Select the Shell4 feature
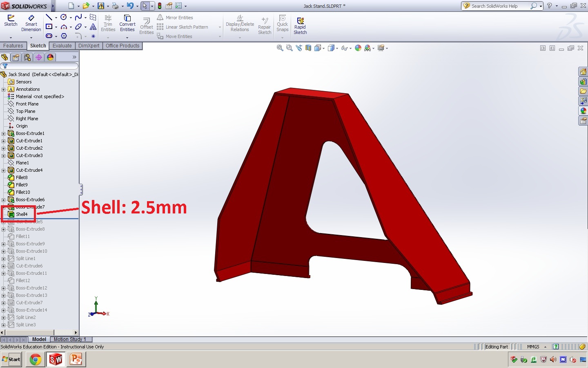The width and height of the screenshot is (588, 368). pos(22,214)
